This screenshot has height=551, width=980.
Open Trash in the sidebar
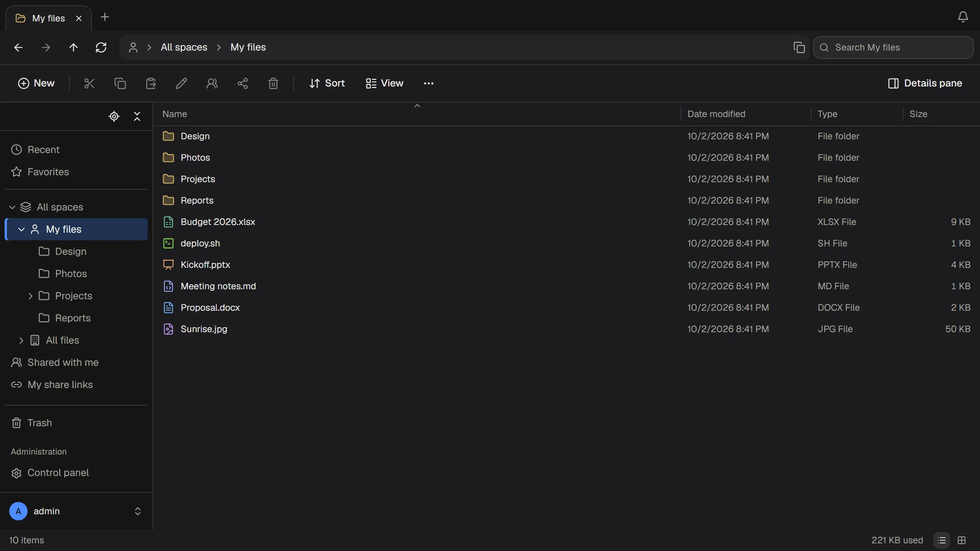76,423
